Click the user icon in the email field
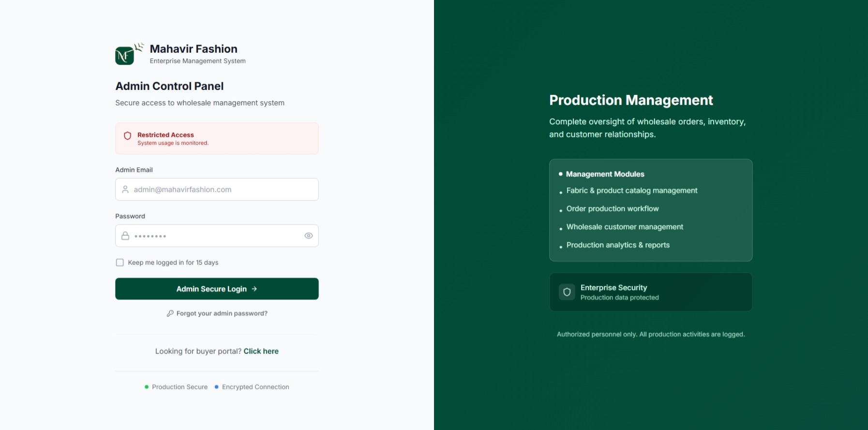 coord(125,190)
